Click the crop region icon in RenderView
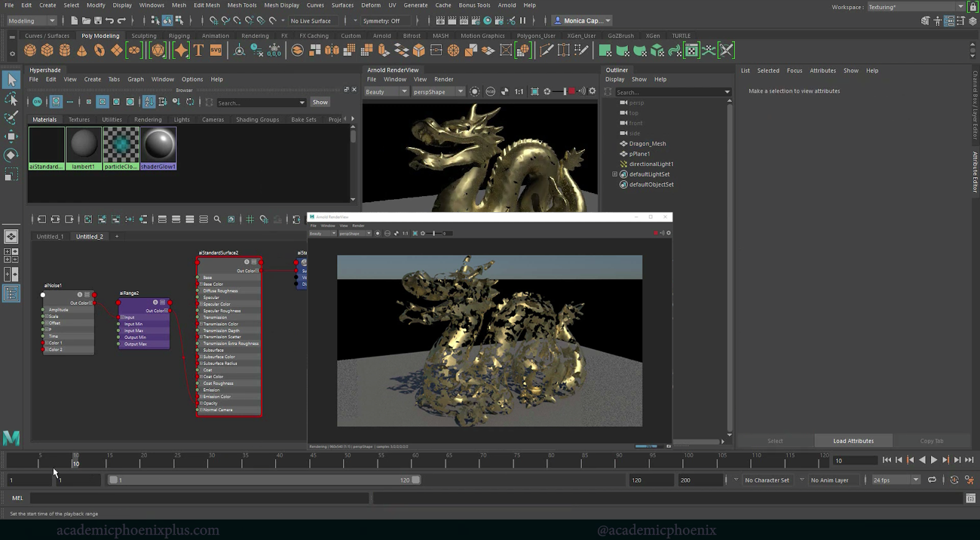Viewport: 980px width, 540px height. coord(535,91)
